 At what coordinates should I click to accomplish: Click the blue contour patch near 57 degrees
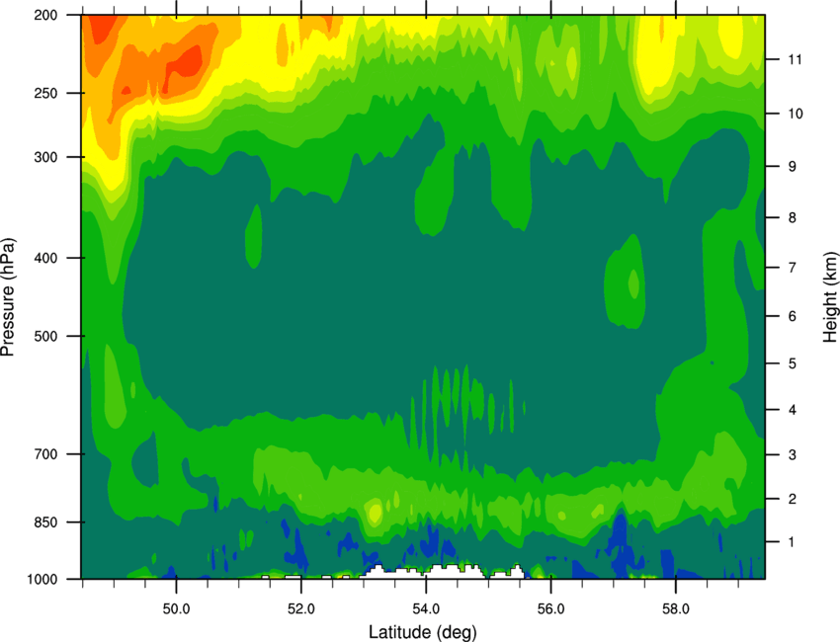tap(620, 535)
